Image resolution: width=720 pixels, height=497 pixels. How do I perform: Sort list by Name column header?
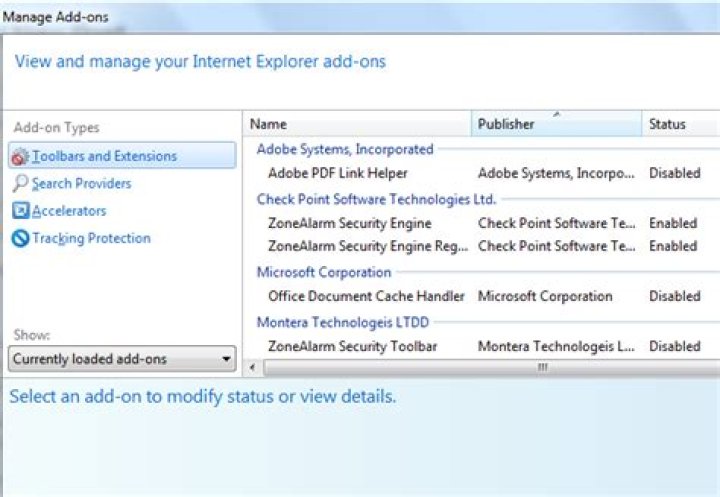pyautogui.click(x=357, y=124)
